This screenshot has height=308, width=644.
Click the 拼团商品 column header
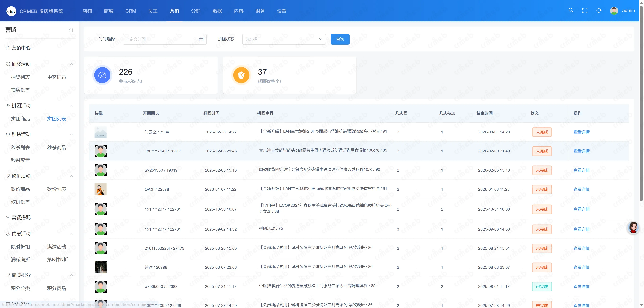[x=265, y=113]
